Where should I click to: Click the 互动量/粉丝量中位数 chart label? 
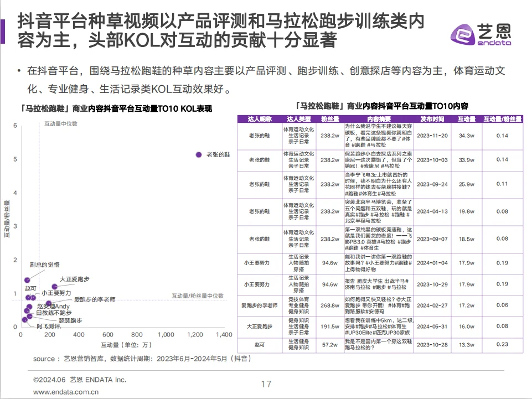pyautogui.click(x=198, y=296)
